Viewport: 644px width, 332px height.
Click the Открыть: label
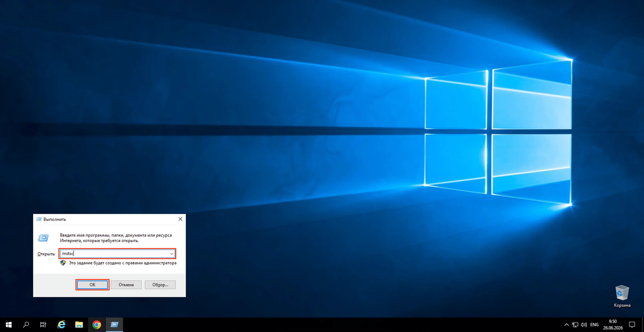pyautogui.click(x=46, y=254)
